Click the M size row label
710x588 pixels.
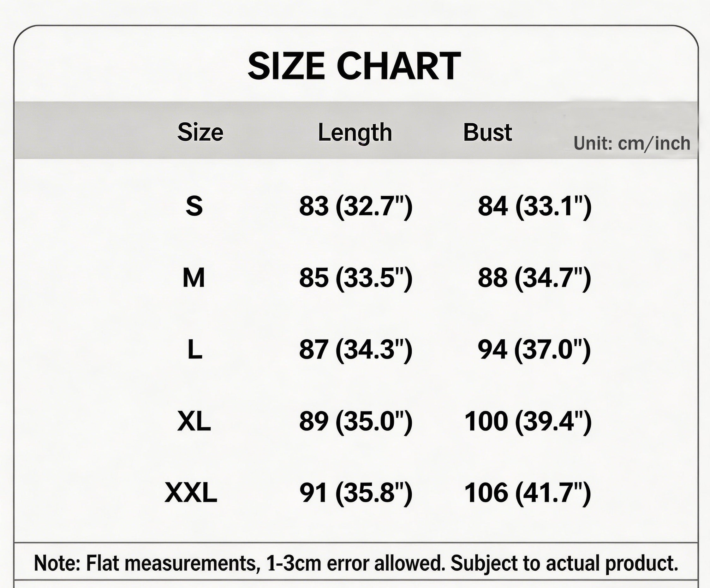click(194, 278)
